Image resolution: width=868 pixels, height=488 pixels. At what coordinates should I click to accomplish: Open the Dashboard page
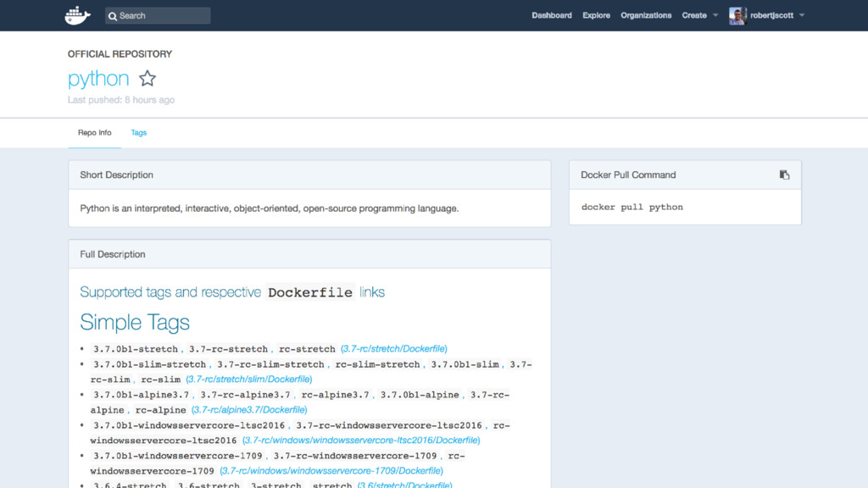(551, 15)
